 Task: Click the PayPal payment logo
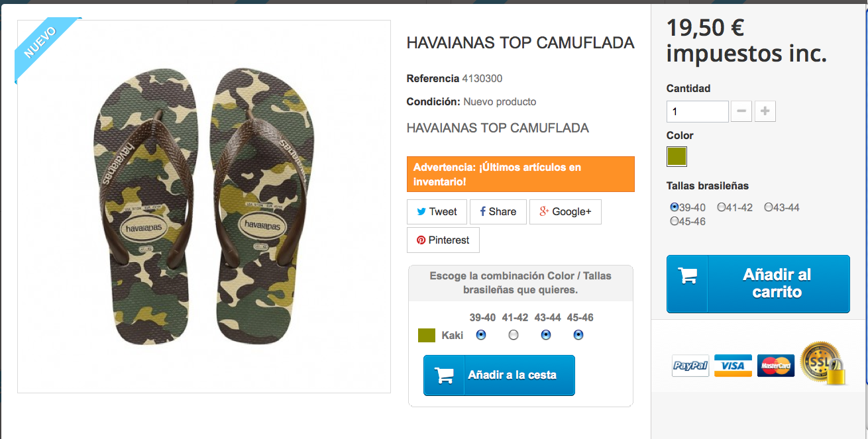pos(690,366)
